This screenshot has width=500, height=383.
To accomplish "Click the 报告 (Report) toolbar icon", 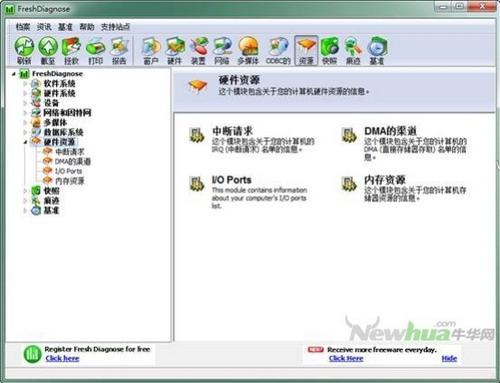I will 119,51.
